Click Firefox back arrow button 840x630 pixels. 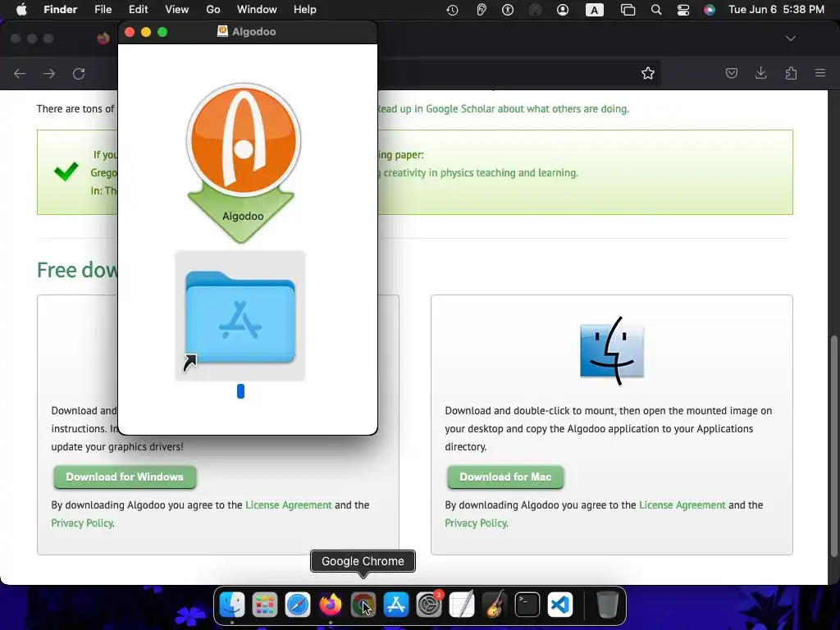[20, 73]
